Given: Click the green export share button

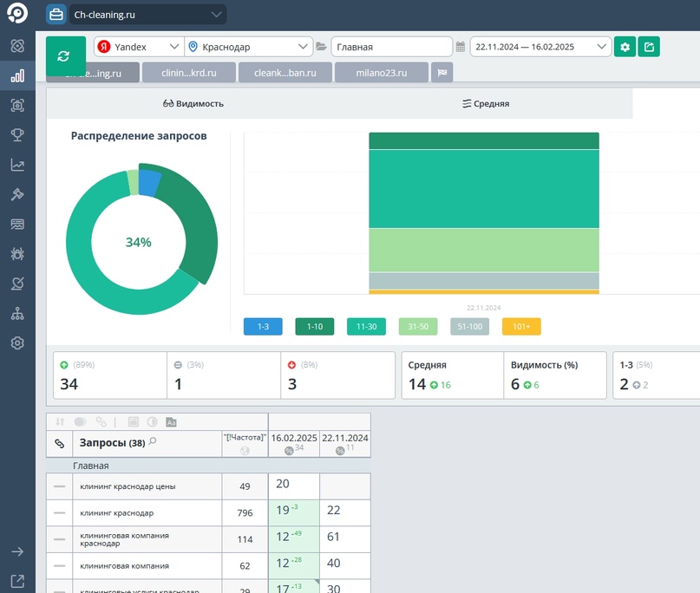Looking at the screenshot, I should click(649, 47).
